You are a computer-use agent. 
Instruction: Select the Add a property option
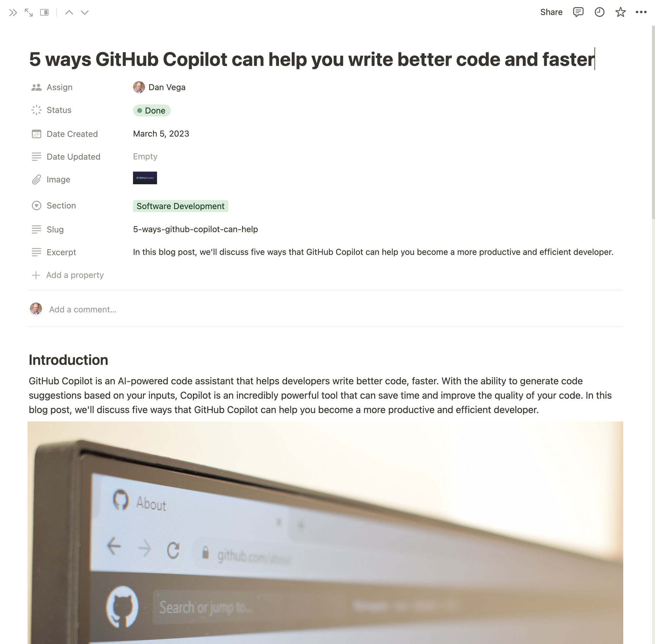pyautogui.click(x=67, y=275)
